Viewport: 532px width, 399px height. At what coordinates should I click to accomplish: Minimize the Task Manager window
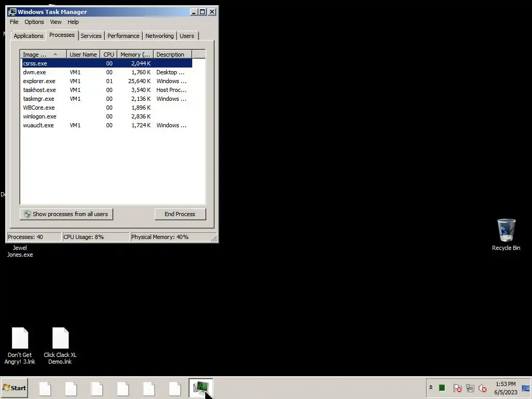pyautogui.click(x=194, y=12)
